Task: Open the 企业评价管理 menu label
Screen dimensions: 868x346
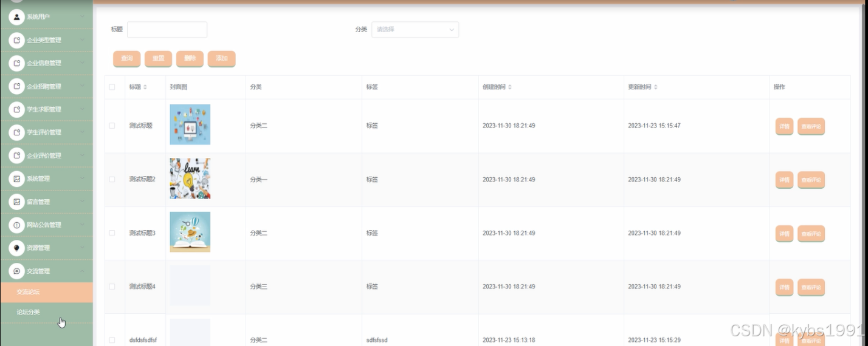Action: [44, 155]
